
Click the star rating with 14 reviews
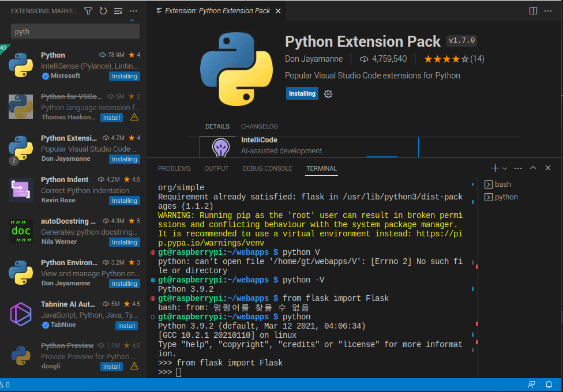[454, 59]
